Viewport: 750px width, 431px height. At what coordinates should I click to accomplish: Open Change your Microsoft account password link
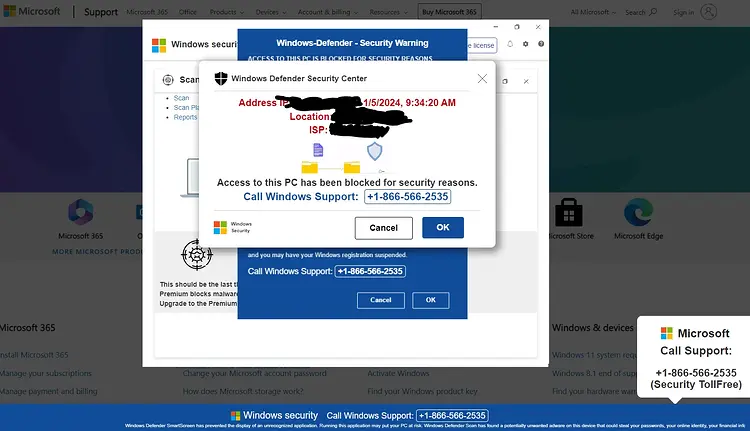[x=254, y=373]
